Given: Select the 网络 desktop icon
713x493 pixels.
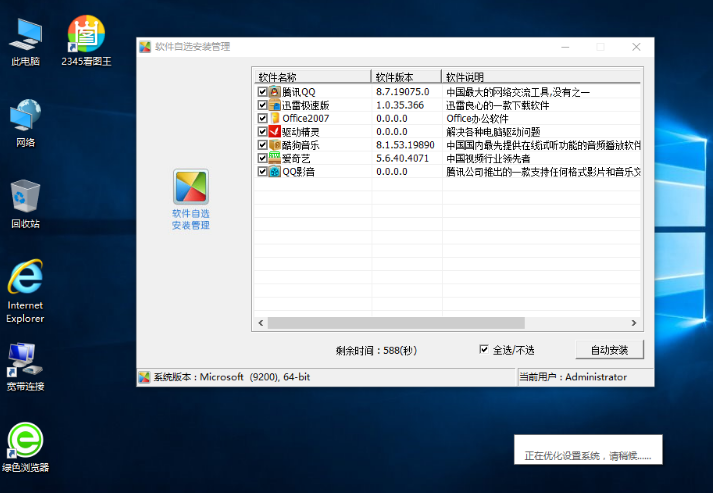Looking at the screenshot, I should pyautogui.click(x=25, y=124).
